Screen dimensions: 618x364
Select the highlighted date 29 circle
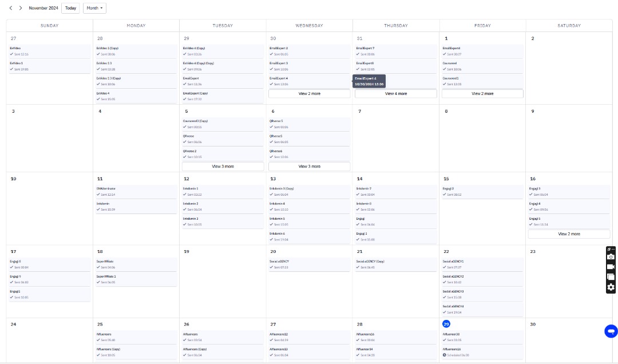(446, 324)
